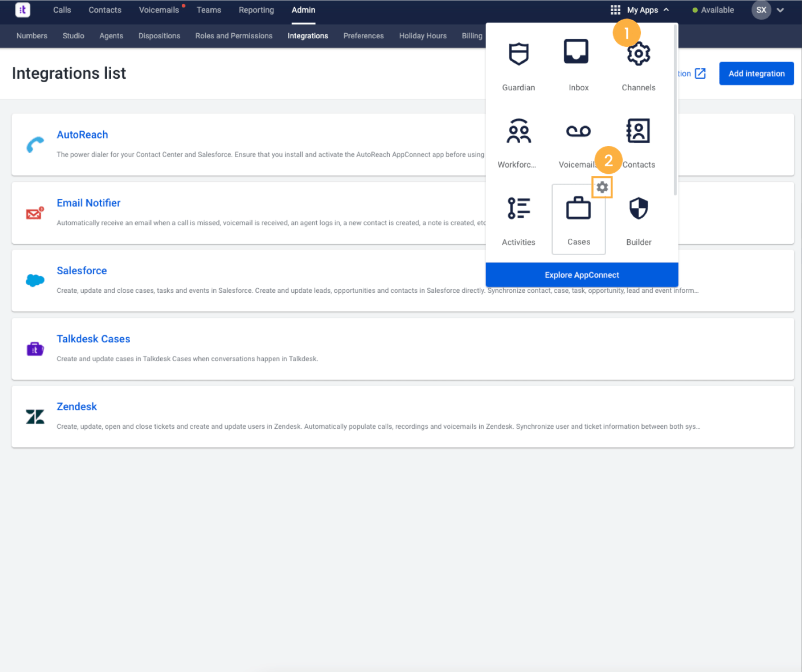Open the Contacts app in My Apps
The image size is (802, 672).
pyautogui.click(x=638, y=140)
